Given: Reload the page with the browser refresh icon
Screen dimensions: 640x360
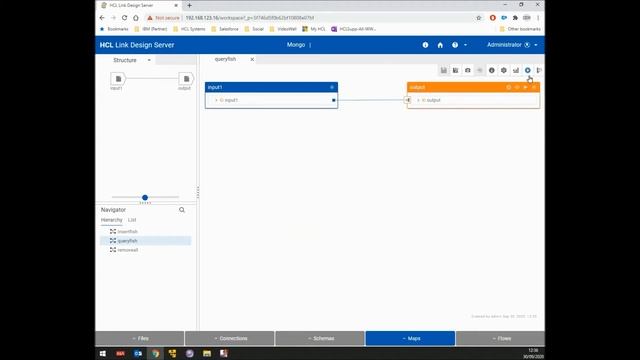Looking at the screenshot, I should [124, 18].
